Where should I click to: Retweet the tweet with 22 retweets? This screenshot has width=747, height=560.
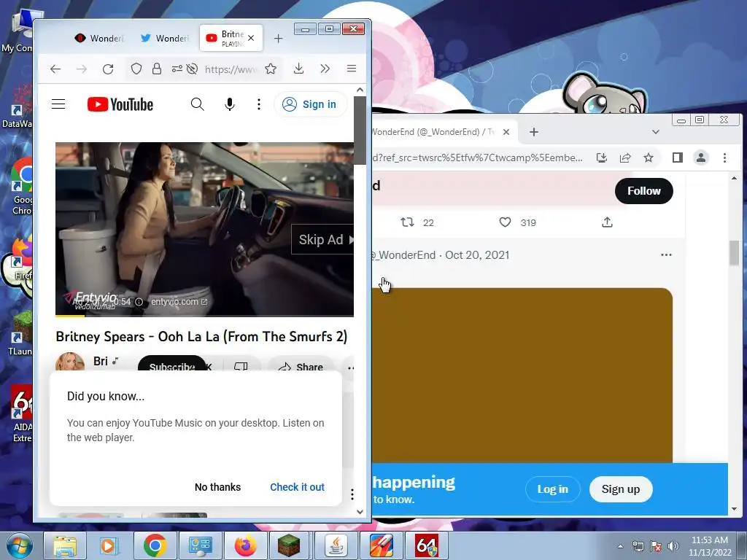pos(407,222)
